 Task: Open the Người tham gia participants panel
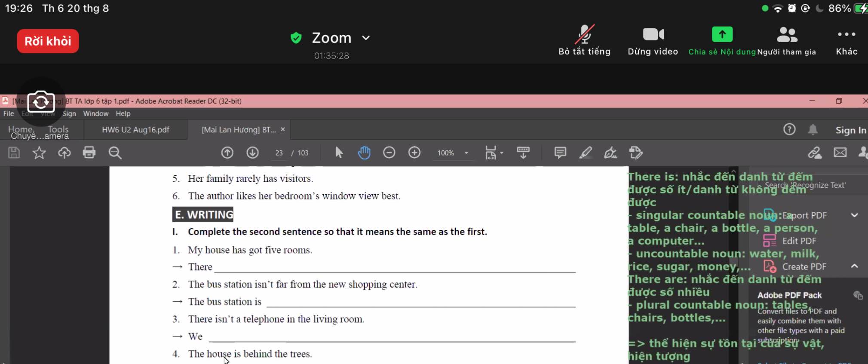pyautogui.click(x=787, y=40)
